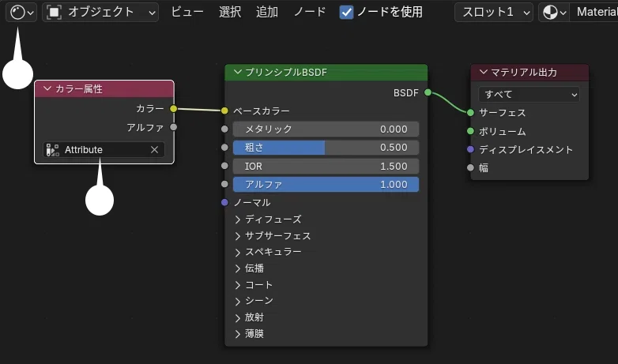
Task: Click the アルファ input socket on プリンシプルBSDF
Action: (224, 184)
